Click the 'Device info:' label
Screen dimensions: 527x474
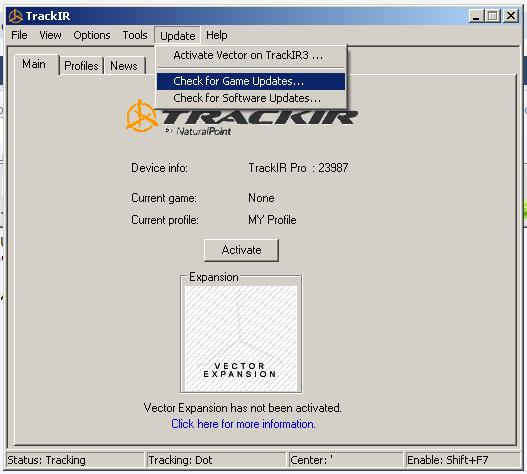pyautogui.click(x=159, y=168)
